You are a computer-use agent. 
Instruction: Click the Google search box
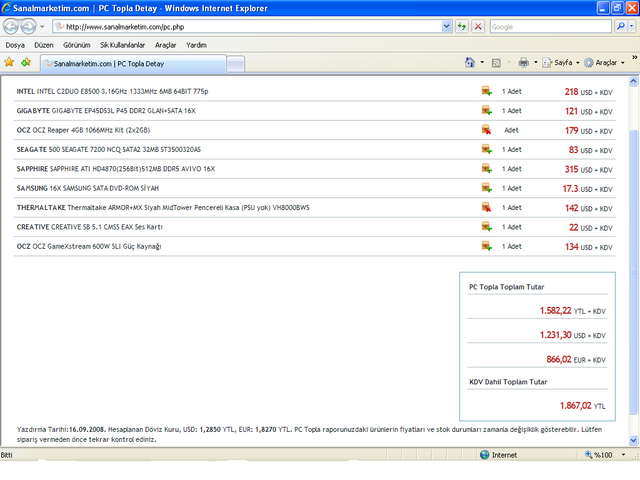pos(550,27)
